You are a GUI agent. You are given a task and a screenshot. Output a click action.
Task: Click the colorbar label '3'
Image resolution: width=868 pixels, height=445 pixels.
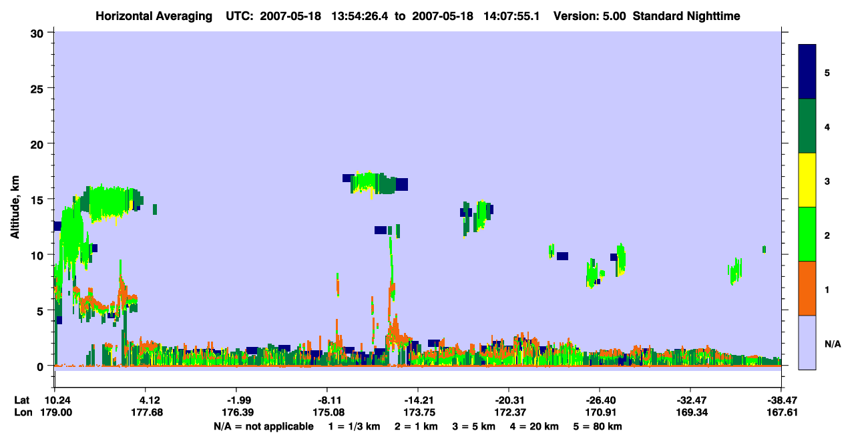pos(827,181)
